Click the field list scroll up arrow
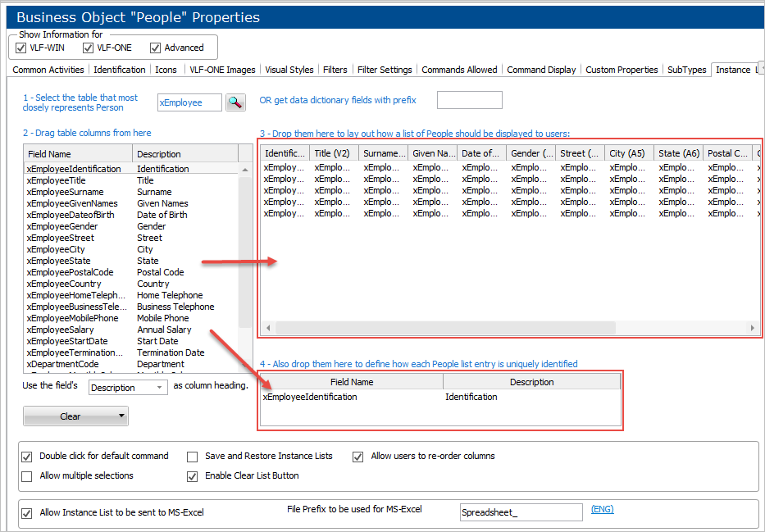Viewport: 765px width, 532px height. pyautogui.click(x=244, y=169)
